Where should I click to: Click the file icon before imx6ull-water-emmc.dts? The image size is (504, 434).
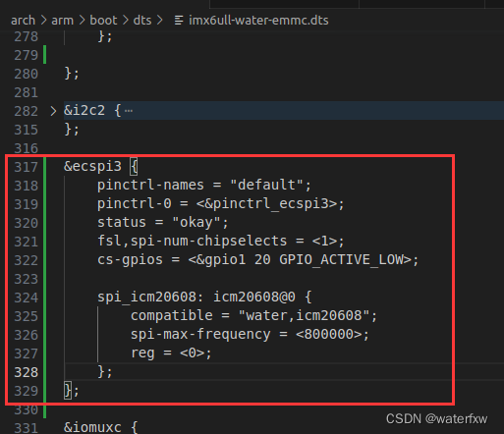[x=179, y=21]
